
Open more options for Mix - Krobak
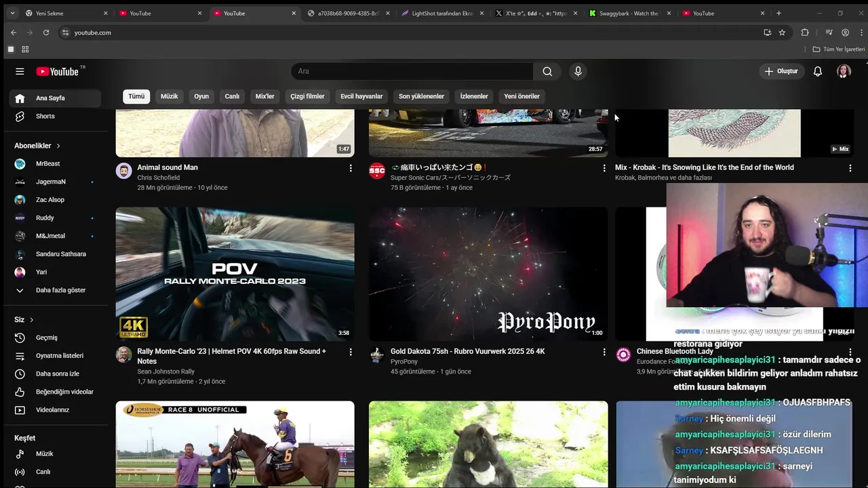pos(850,168)
